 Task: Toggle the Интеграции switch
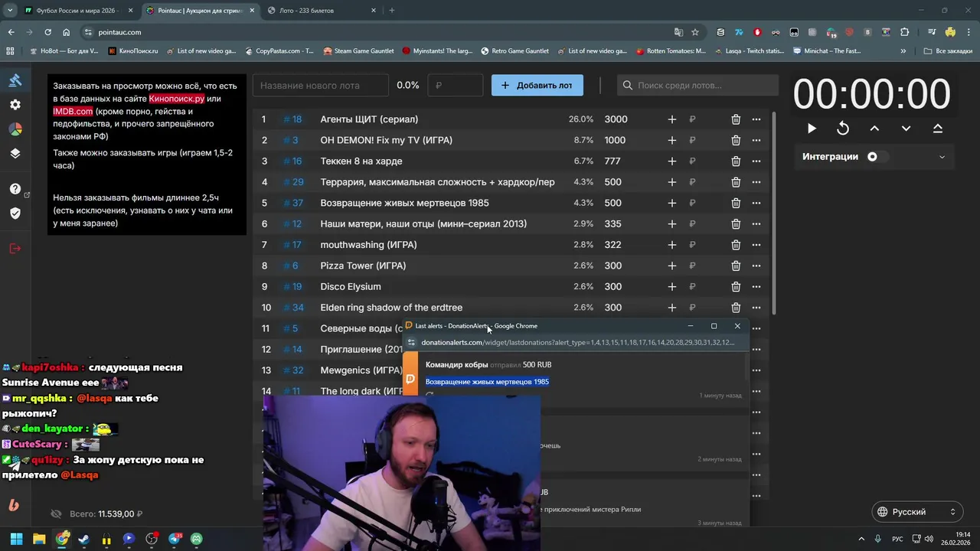pos(877,157)
